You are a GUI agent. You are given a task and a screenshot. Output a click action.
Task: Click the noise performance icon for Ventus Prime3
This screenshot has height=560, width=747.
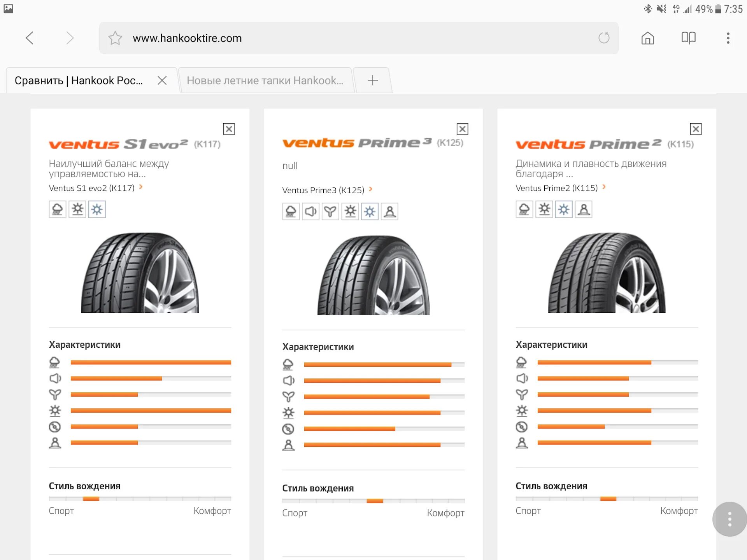pos(310,211)
